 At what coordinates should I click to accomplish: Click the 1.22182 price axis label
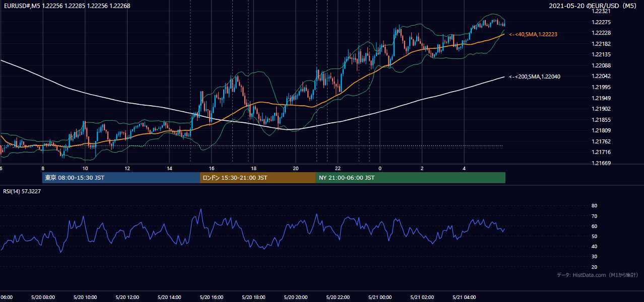(x=601, y=44)
